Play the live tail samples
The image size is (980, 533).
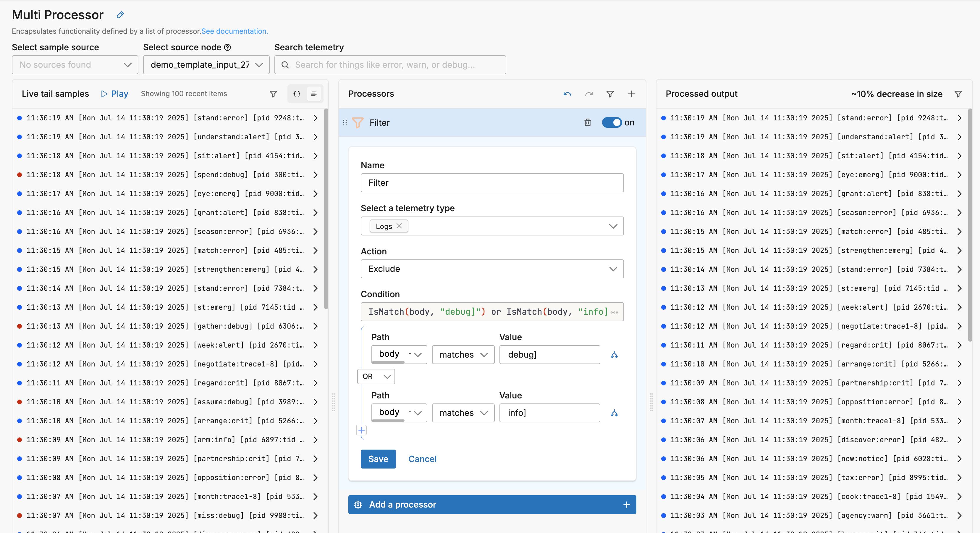(114, 94)
